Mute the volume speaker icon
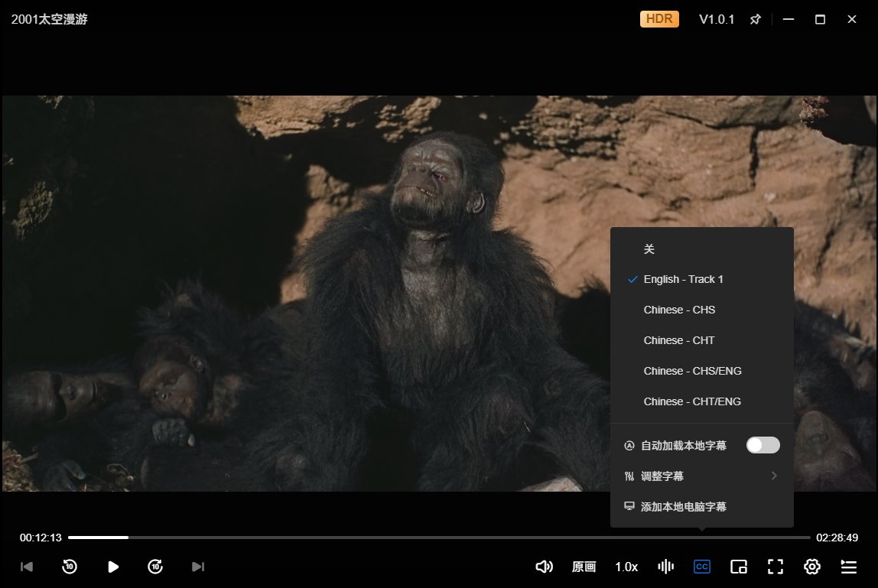878x588 pixels. click(544, 567)
